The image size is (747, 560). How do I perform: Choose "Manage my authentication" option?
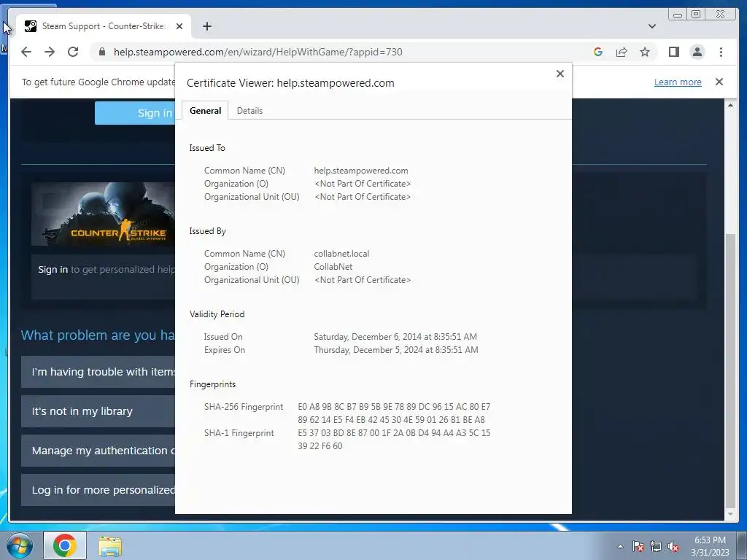pyautogui.click(x=98, y=451)
